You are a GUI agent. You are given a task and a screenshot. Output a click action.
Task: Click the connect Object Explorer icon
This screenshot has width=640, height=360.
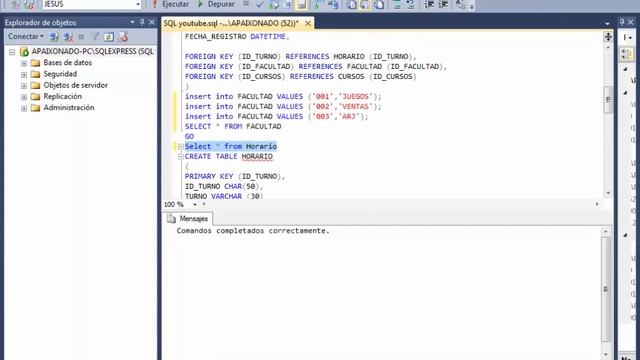(x=54, y=37)
